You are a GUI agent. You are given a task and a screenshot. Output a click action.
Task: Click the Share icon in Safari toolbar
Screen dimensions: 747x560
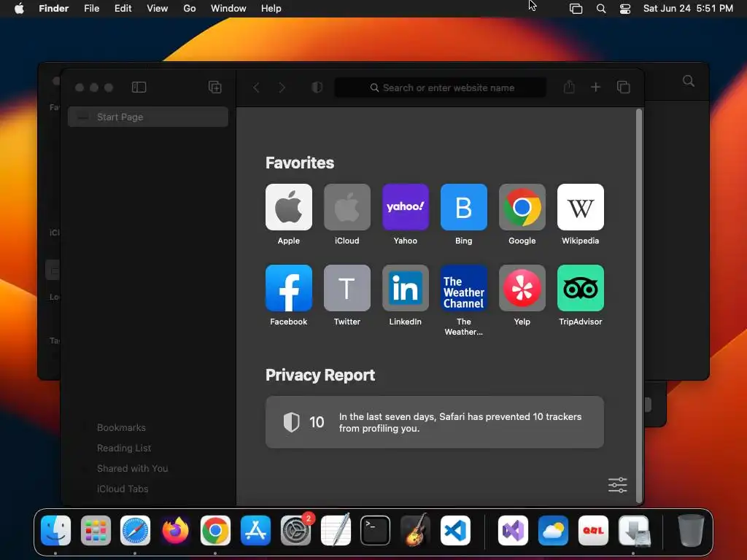[569, 87]
